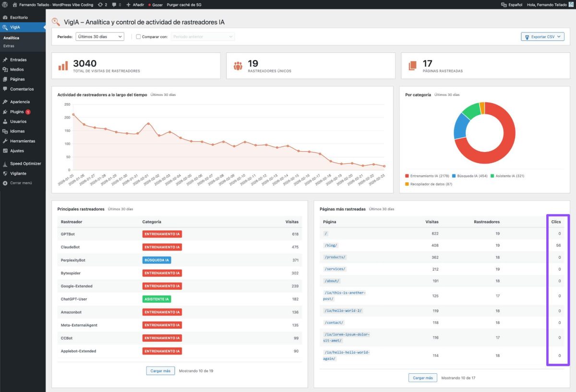Click the Plugins plug icon
The height and width of the screenshot is (392, 576).
[x=5, y=112]
